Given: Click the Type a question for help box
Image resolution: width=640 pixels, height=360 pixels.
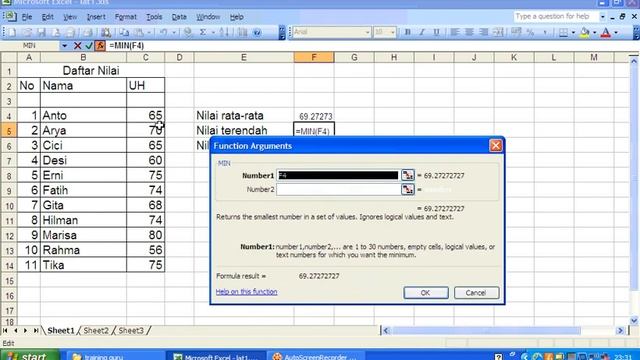Looking at the screenshot, I should (556, 16).
